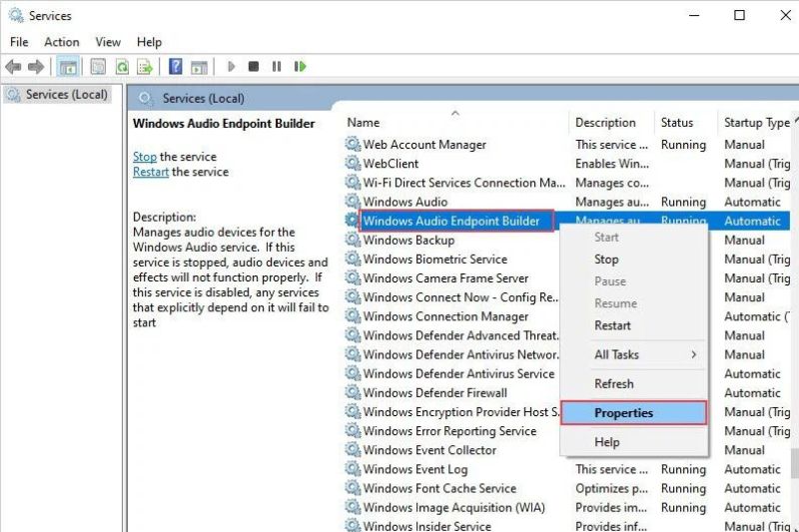Click the Export List toolbar icon
799x532 pixels.
pyautogui.click(x=145, y=67)
